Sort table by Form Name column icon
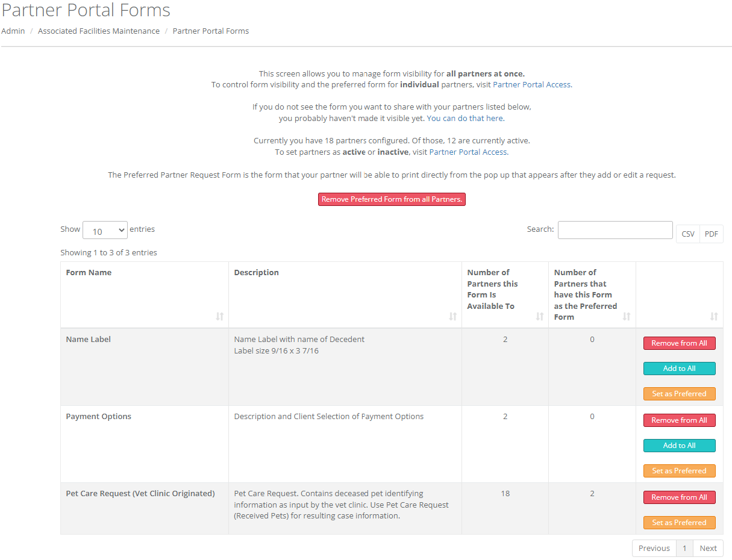 click(219, 317)
